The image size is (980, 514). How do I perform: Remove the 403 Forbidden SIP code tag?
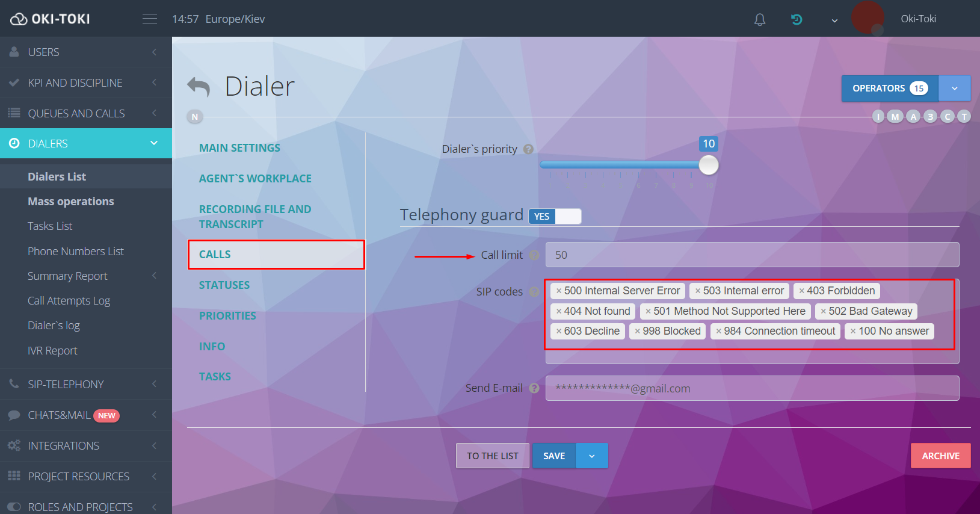click(801, 291)
